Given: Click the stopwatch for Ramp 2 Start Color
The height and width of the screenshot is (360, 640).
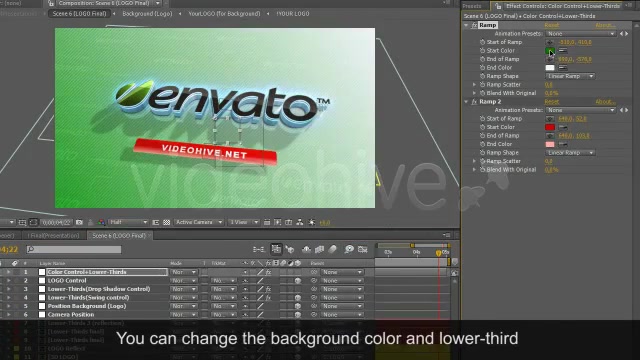Looking at the screenshot, I should 482,127.
